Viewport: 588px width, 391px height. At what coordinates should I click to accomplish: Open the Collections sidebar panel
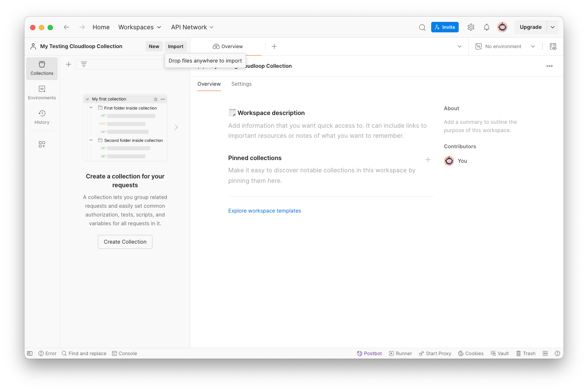42,68
